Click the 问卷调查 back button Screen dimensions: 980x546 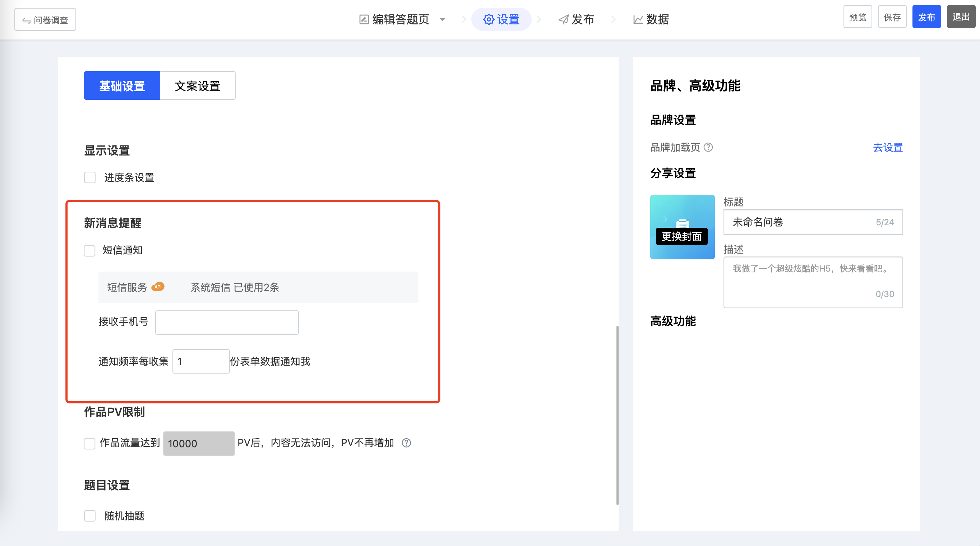45,20
